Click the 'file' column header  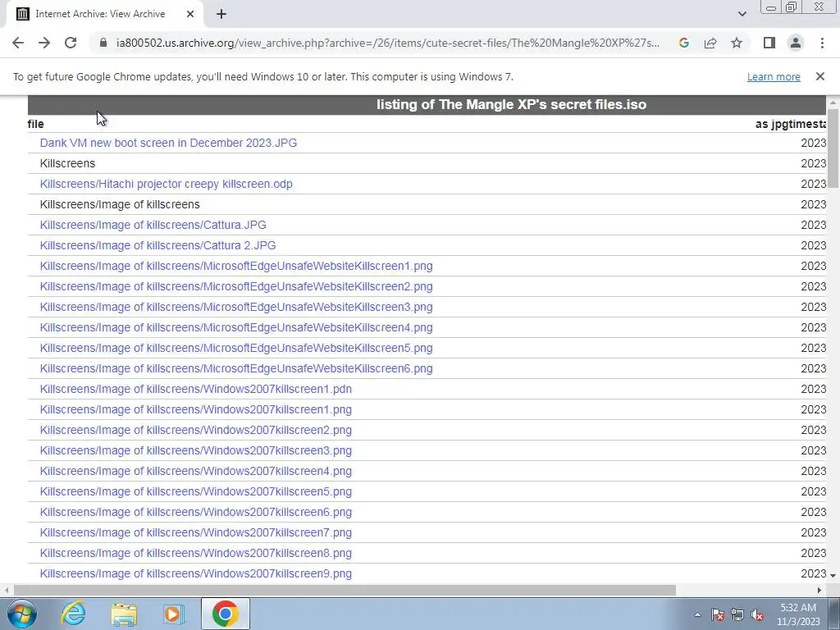35,125
